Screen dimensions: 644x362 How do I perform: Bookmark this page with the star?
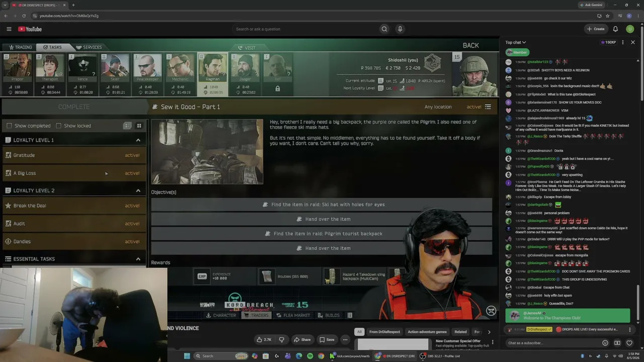click(608, 16)
